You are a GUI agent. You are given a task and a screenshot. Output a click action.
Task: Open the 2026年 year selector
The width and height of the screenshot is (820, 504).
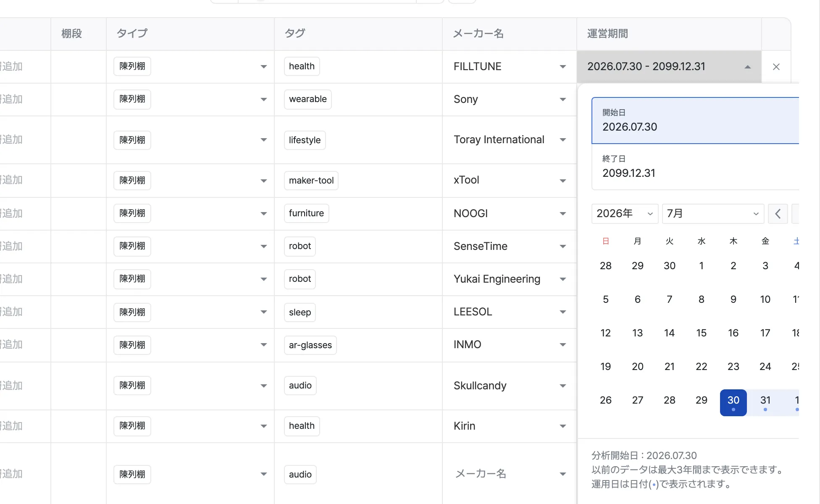coord(625,214)
